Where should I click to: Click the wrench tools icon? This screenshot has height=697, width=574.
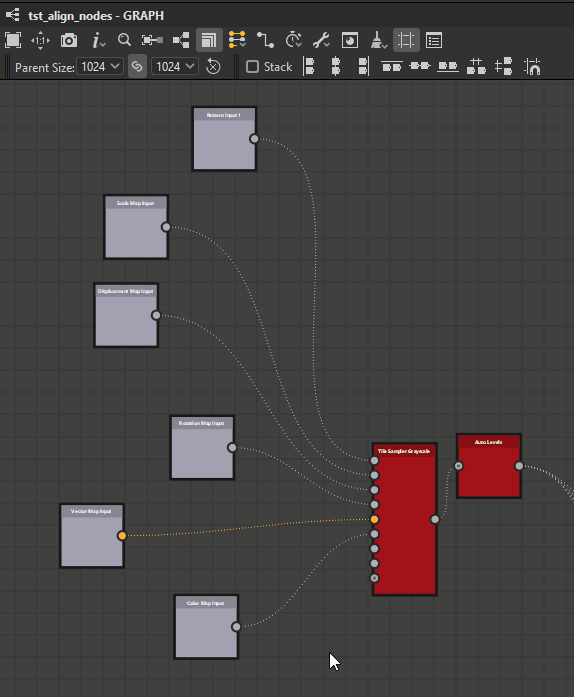coord(321,40)
